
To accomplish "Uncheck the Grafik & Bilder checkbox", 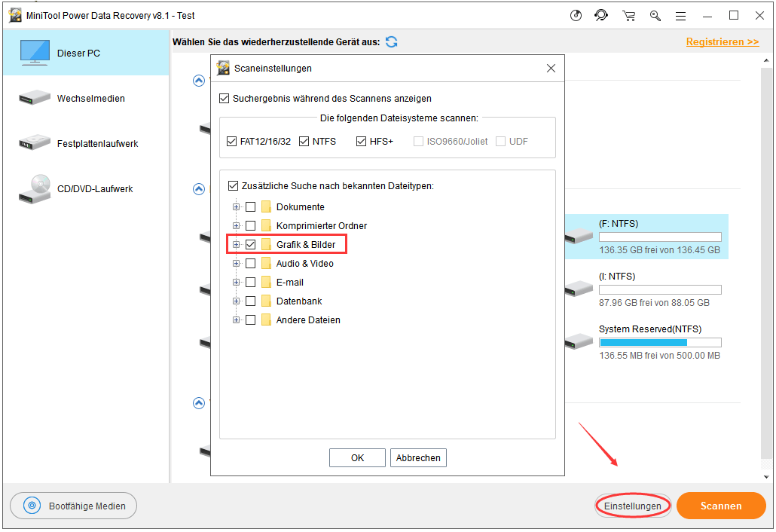I will tap(251, 245).
